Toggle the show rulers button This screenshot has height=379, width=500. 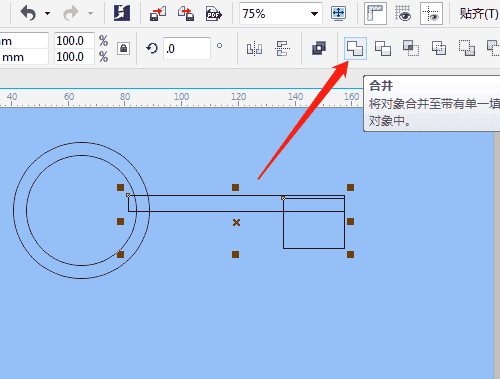tap(375, 14)
